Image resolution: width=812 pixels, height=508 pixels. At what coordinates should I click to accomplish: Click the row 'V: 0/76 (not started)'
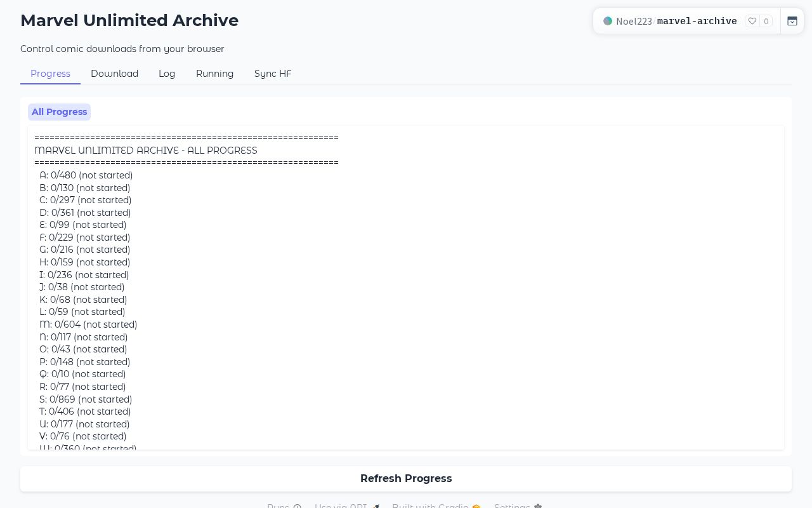[82, 436]
